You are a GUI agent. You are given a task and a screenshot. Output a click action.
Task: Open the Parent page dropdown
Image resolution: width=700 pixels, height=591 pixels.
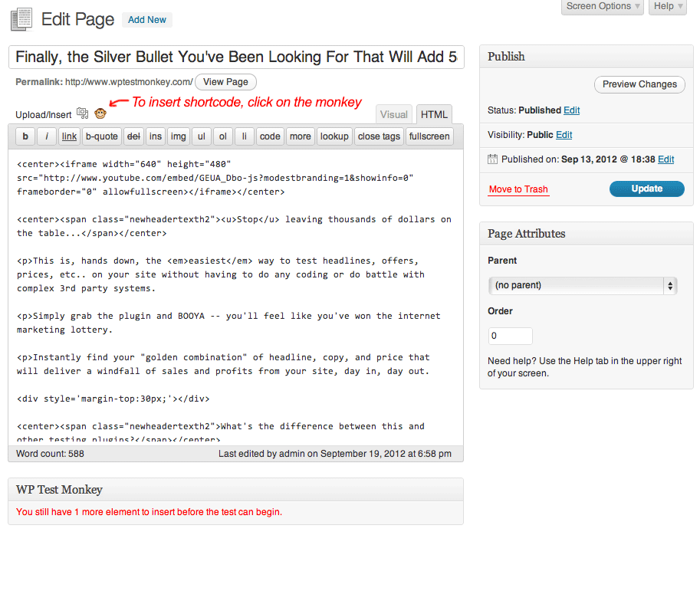point(583,285)
